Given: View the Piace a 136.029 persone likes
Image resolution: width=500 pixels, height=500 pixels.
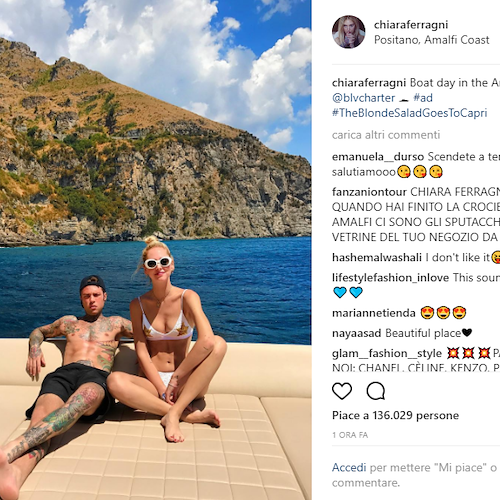Looking at the screenshot, I should point(395,416).
